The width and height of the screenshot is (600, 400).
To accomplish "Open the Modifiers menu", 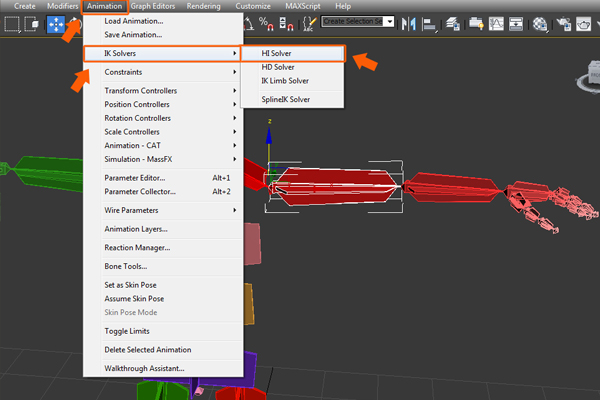I will pyautogui.click(x=62, y=6).
